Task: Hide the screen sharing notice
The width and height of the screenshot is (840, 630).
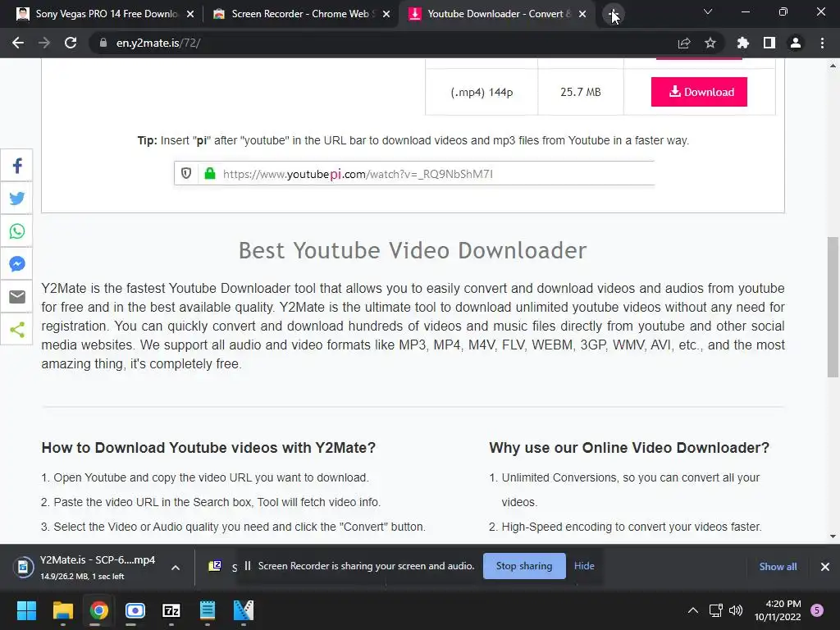Action: point(584,566)
